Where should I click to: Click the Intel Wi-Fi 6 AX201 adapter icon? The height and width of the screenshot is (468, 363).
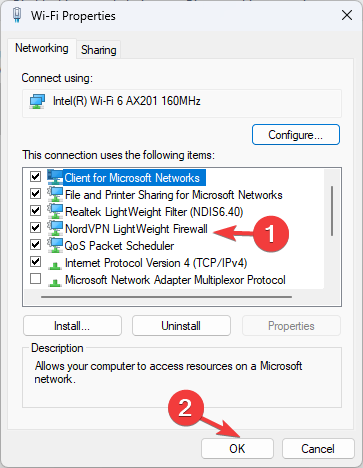37,101
